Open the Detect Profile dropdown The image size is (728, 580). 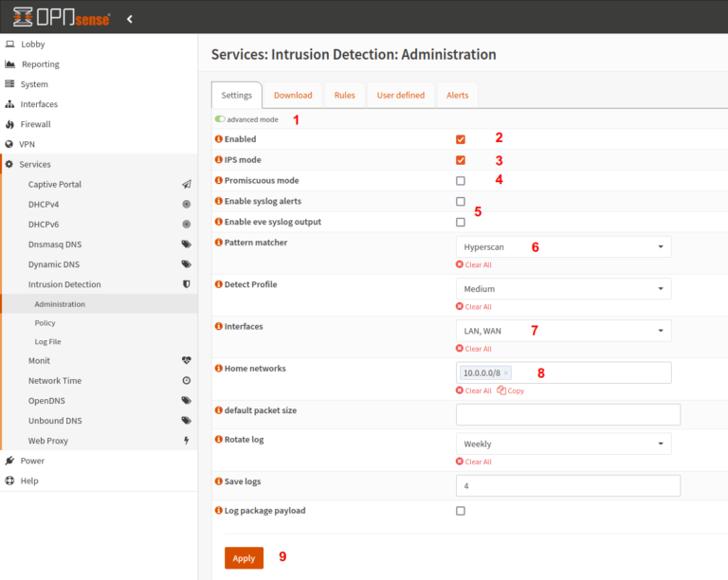(x=563, y=289)
